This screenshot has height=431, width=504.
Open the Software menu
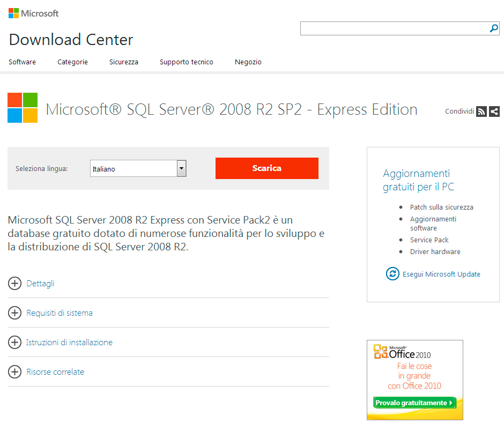click(22, 62)
